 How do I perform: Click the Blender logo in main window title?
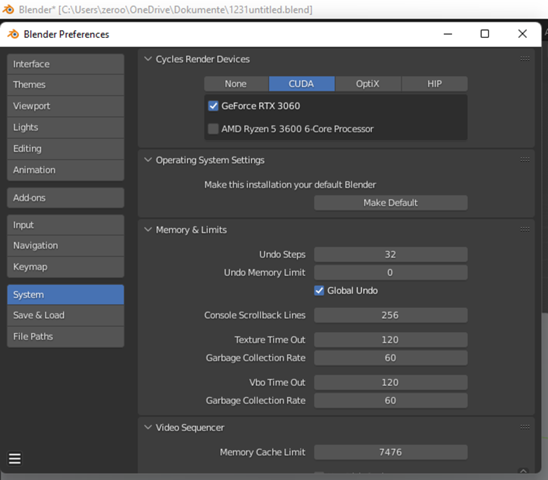click(x=8, y=9)
